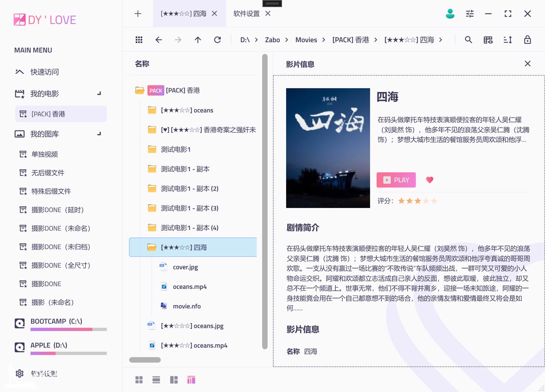The image size is (545, 392).
Task: Set the rating to five stars
Action: coord(434,201)
